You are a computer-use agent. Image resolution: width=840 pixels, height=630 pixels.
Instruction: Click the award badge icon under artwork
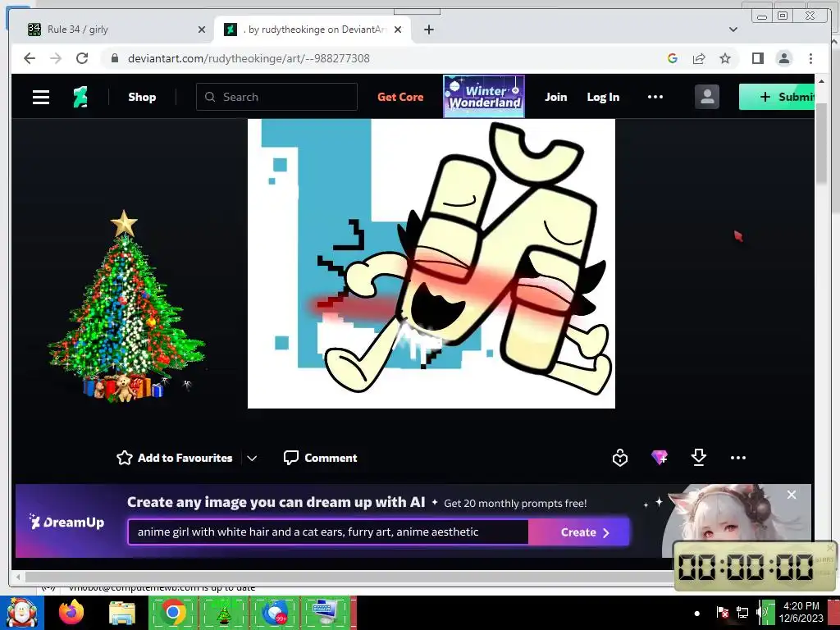(x=620, y=458)
